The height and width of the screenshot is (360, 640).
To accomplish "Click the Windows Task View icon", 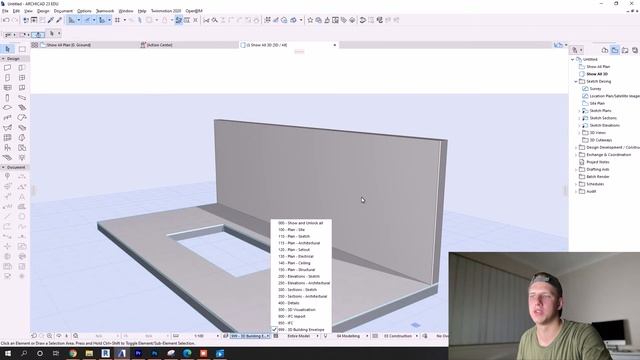I will (x=56, y=353).
